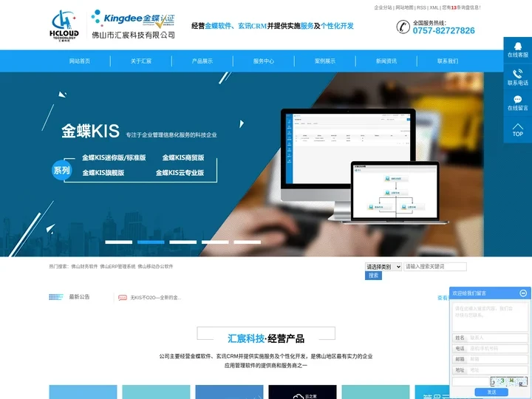Open the RSS link
The height and width of the screenshot is (399, 532).
point(421,7)
